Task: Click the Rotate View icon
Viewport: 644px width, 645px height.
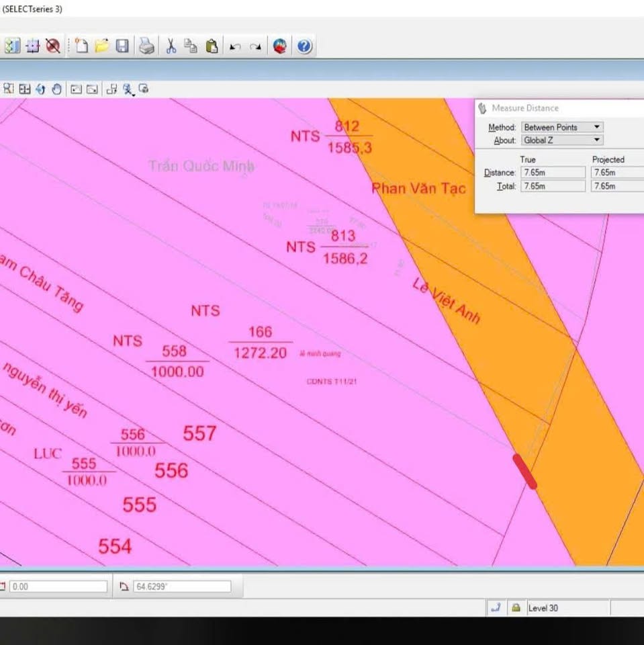Action: (x=40, y=89)
